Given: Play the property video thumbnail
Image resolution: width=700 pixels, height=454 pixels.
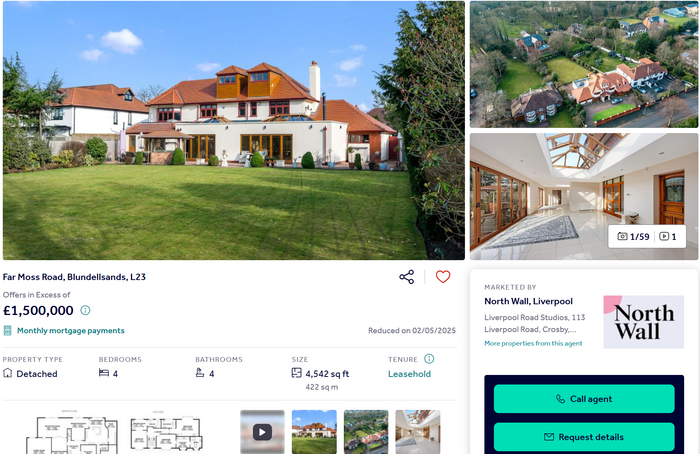Looking at the screenshot, I should click(x=262, y=432).
